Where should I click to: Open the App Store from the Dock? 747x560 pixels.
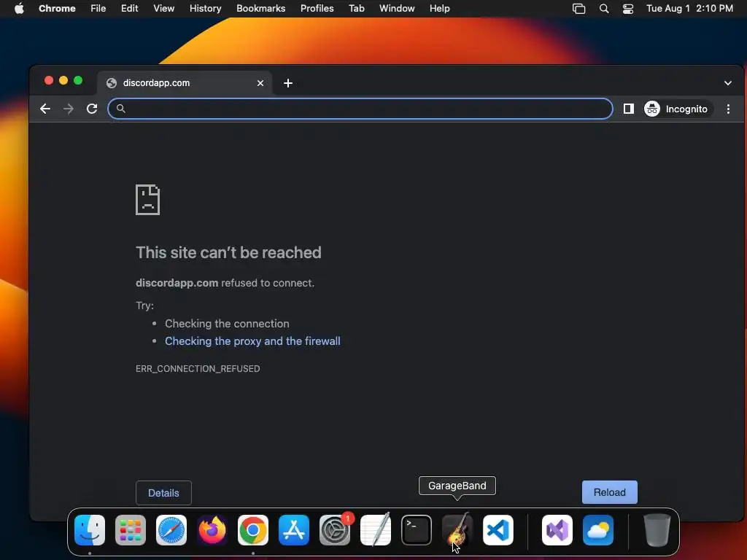point(294,530)
